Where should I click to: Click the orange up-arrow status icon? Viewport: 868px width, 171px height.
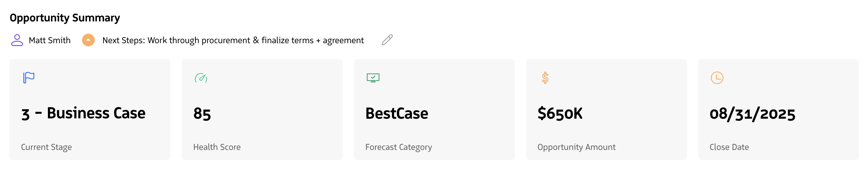point(88,40)
